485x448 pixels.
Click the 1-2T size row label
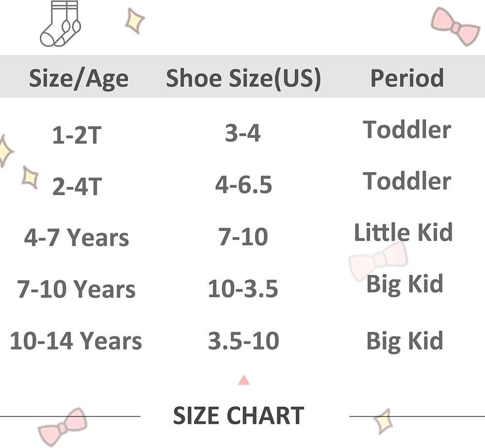click(77, 135)
